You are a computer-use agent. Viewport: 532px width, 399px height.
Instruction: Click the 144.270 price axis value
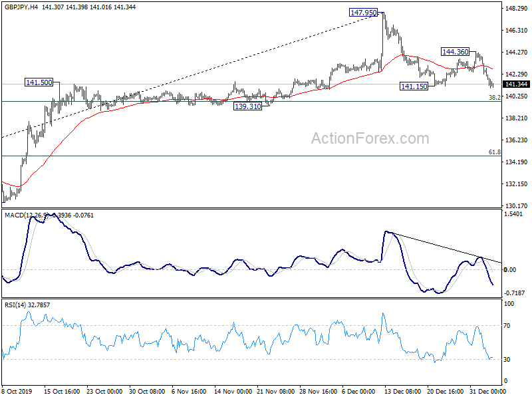pos(516,53)
